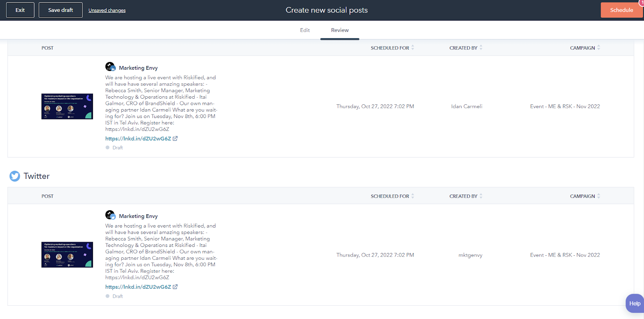Click the Twitter section heading text
The height and width of the screenshot is (319, 644).
click(x=37, y=176)
